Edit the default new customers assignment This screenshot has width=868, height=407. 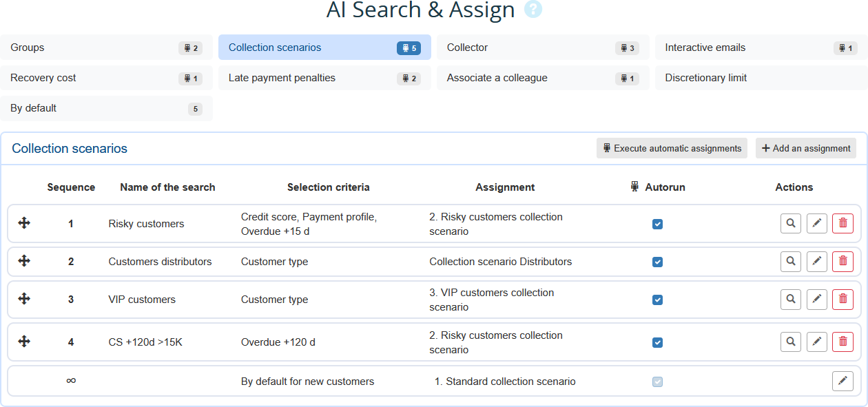[843, 381]
